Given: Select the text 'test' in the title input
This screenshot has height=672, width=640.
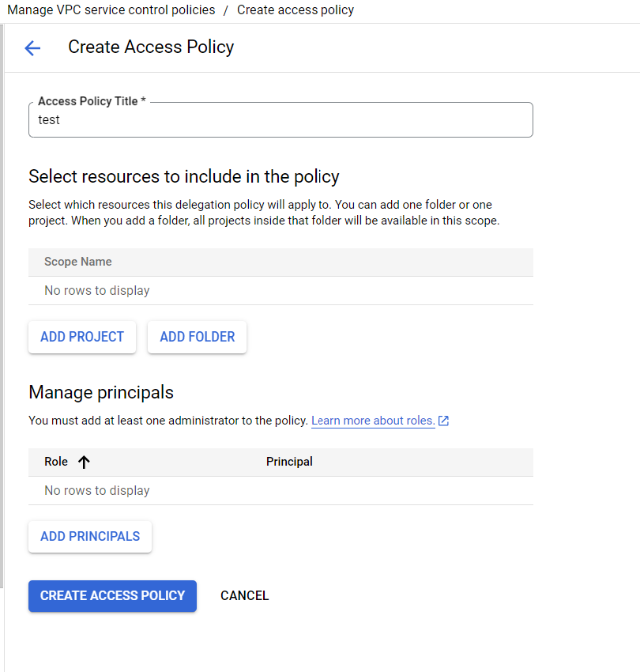Looking at the screenshot, I should point(49,119).
